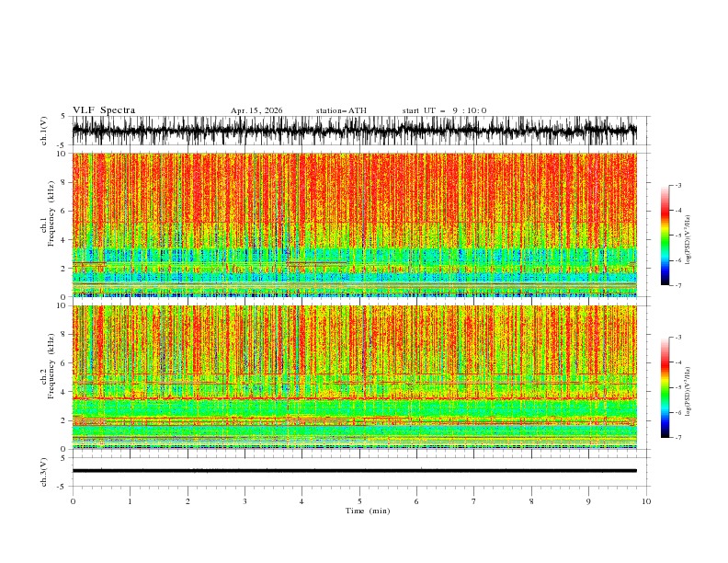Click the '6' kHz tick on ch.2 axis
This screenshot has height=563, width=728.
click(x=64, y=363)
